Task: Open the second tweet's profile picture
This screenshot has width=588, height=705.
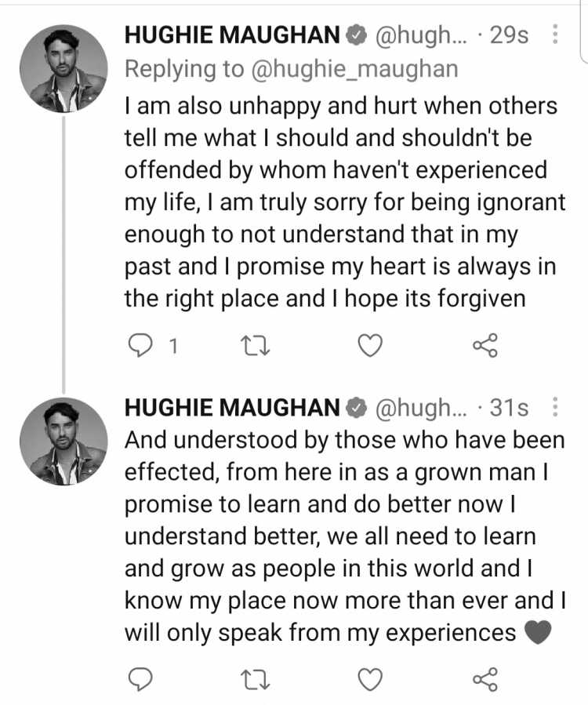Action: [x=64, y=441]
